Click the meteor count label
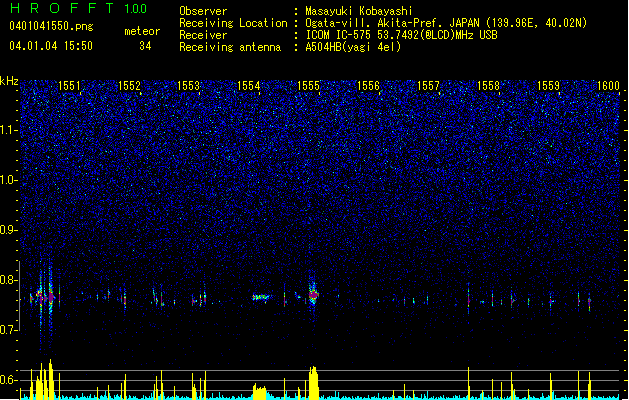The height and width of the screenshot is (400, 629). 142,31
